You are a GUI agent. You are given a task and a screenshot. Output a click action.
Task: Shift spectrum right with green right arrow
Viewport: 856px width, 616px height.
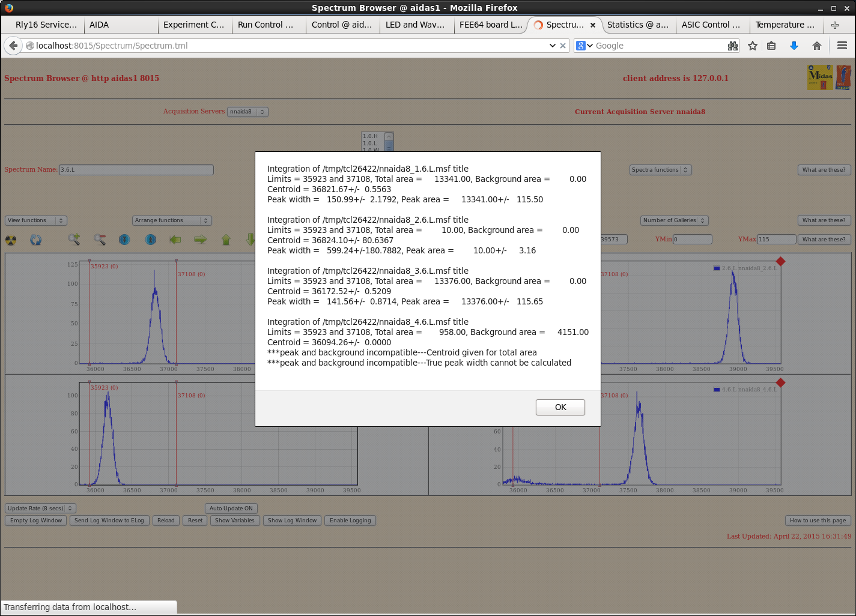pos(201,240)
